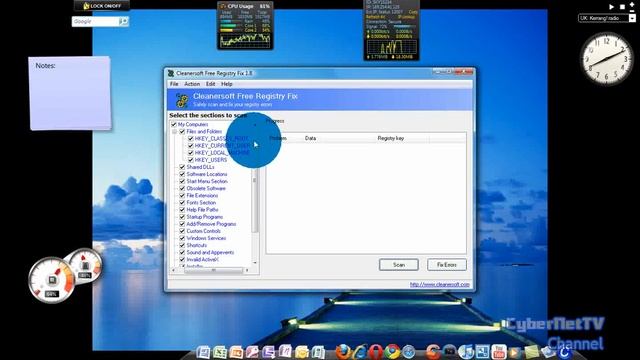The width and height of the screenshot is (640, 360).
Task: Open the Help menu
Action: pyautogui.click(x=227, y=84)
